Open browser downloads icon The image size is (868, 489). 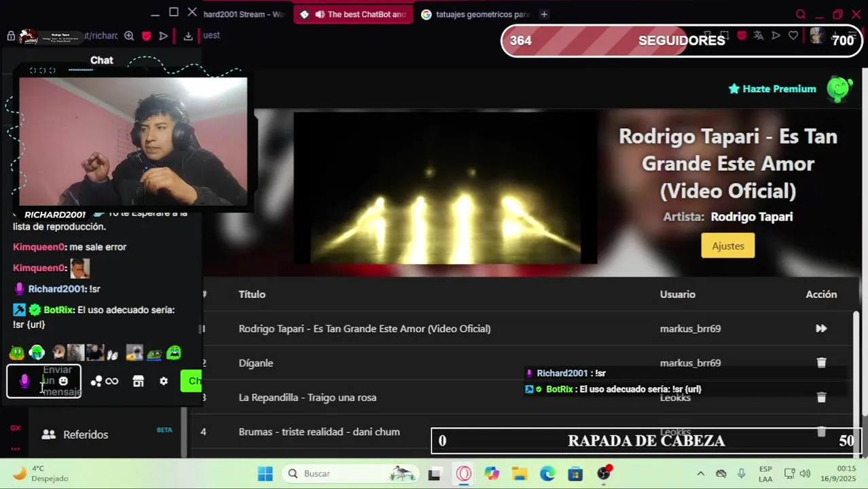(x=188, y=36)
